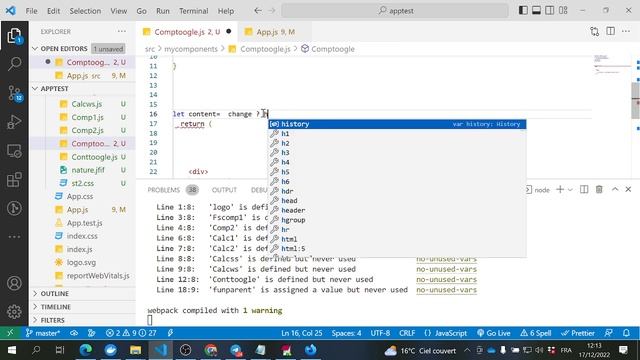Open Source Control view with 12 badge
Viewport: 640px width, 360px height.
14,93
